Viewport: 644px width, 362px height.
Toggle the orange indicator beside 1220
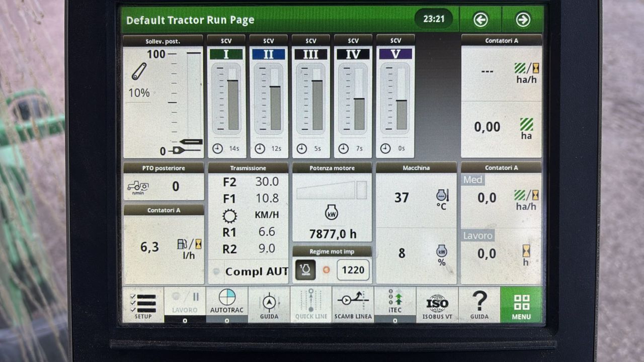(x=326, y=270)
